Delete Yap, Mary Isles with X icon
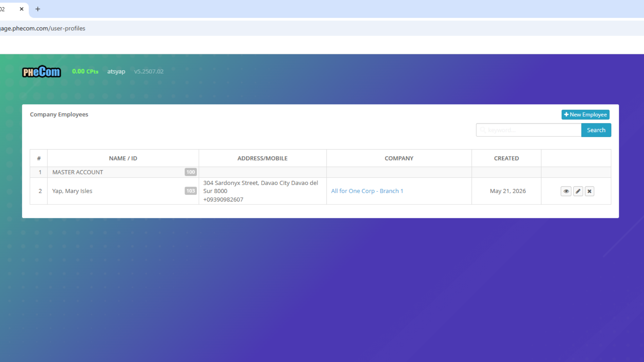This screenshot has width=644, height=362. click(589, 191)
